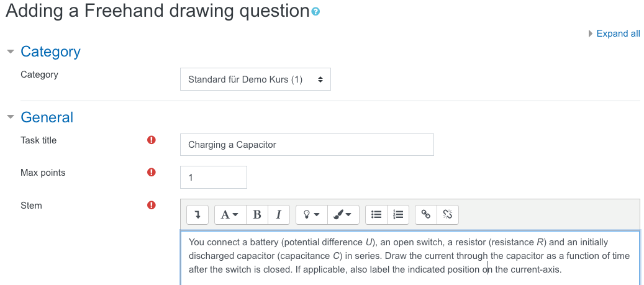
Task: Collapse the Category section
Action: (11, 52)
